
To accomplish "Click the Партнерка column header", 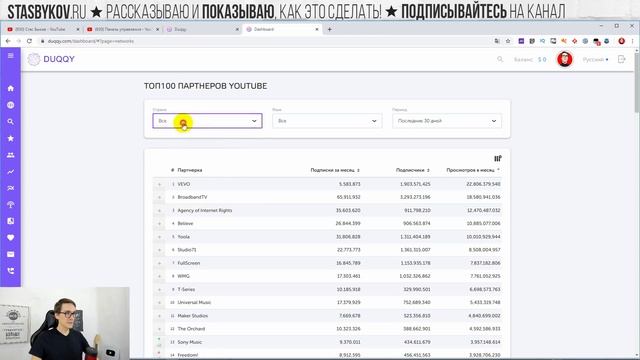I will tap(190, 170).
